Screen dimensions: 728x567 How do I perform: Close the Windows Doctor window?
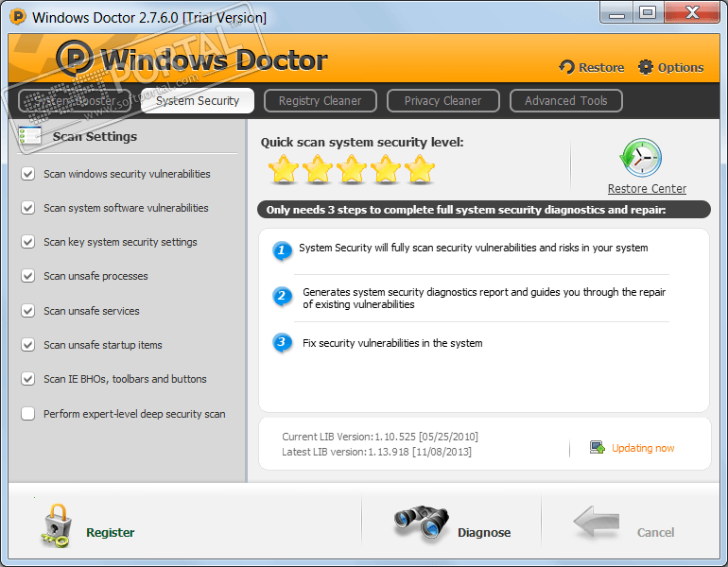[x=692, y=12]
